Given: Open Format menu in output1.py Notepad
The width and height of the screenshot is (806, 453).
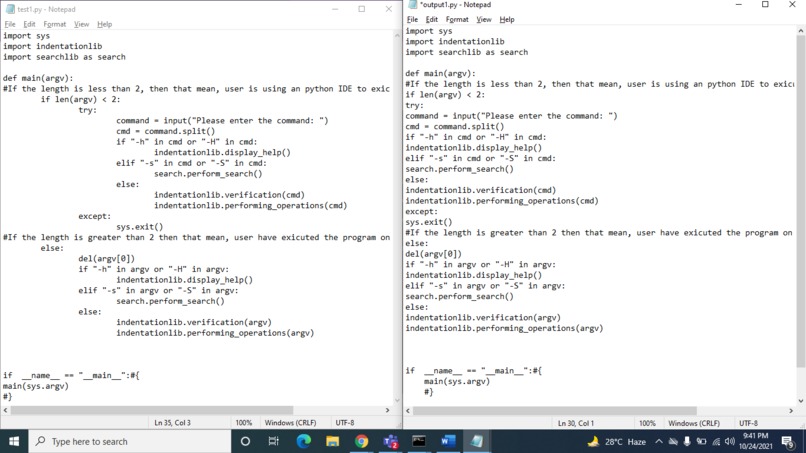Looking at the screenshot, I should tap(457, 20).
